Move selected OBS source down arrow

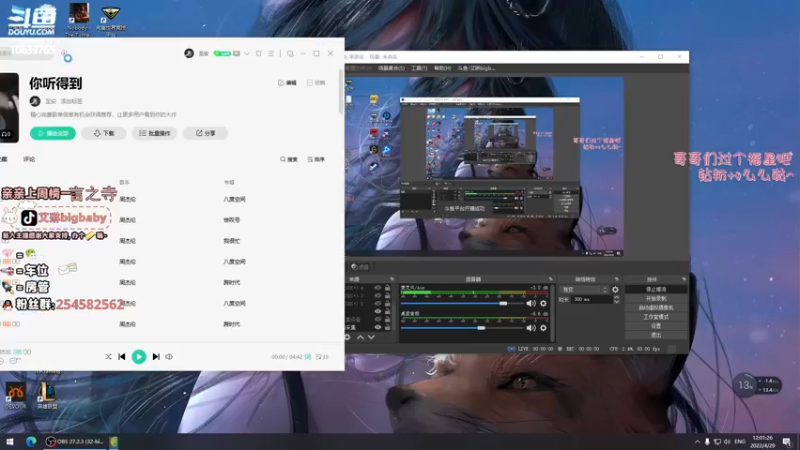[x=371, y=337]
